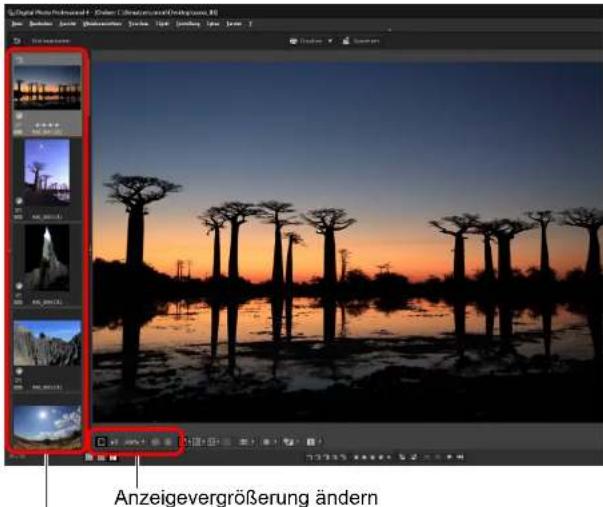Click the rightmost thumbnail-layout icon at bottom left

pos(113,457)
